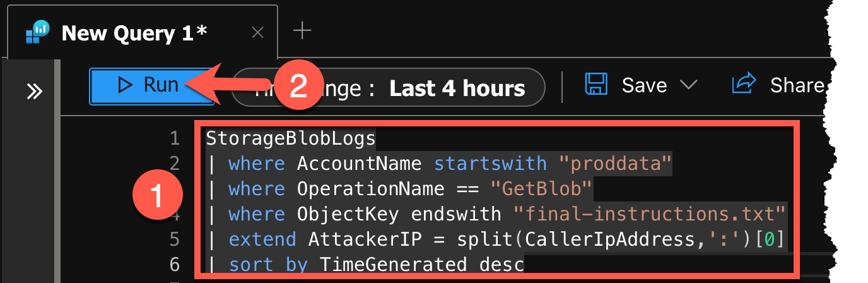This screenshot has width=868, height=283.
Task: Expand the collapsed side pane with double chevron
Action: click(x=34, y=92)
